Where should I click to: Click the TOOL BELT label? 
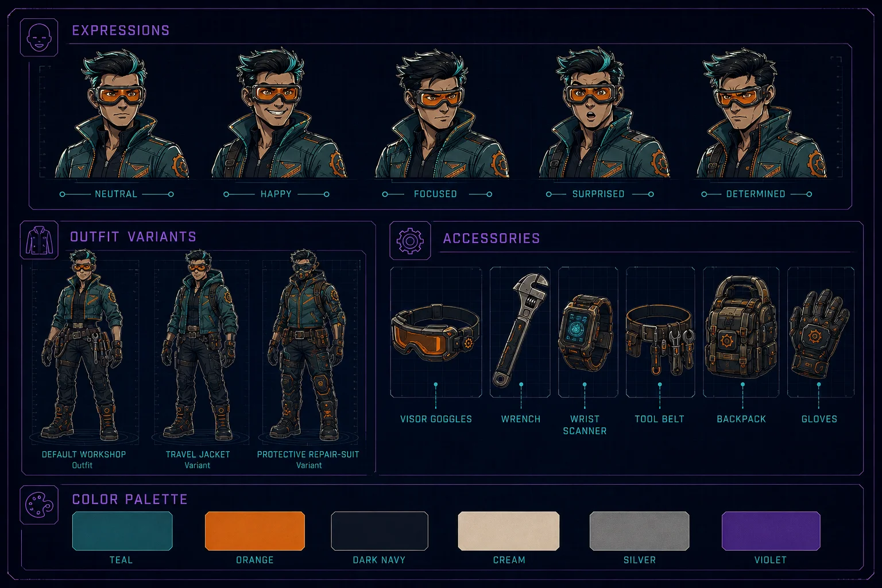tap(659, 419)
